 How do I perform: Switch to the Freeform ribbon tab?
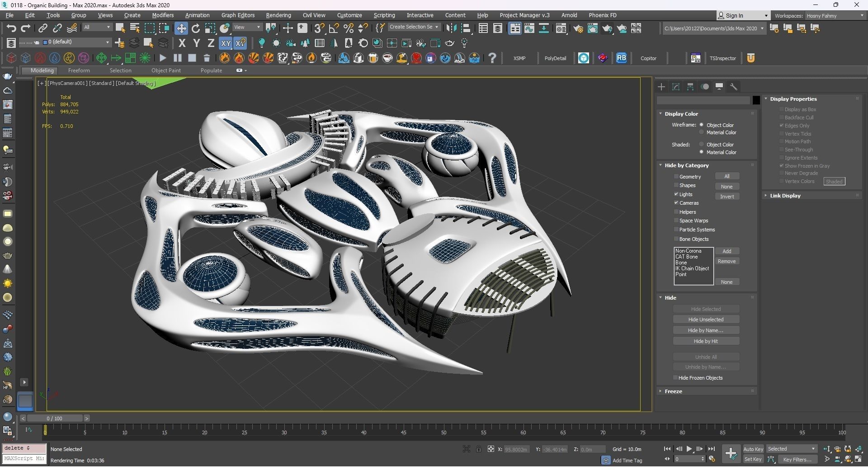point(79,70)
